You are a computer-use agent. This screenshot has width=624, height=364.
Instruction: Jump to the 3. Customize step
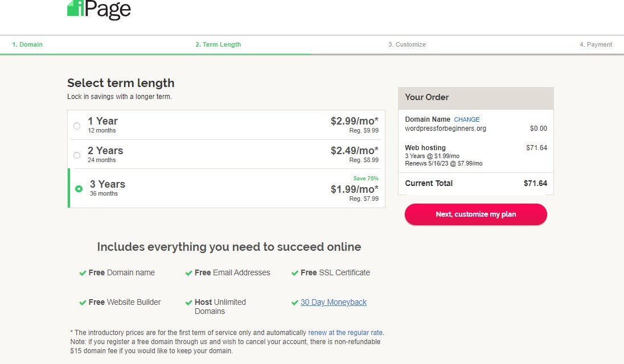point(407,44)
